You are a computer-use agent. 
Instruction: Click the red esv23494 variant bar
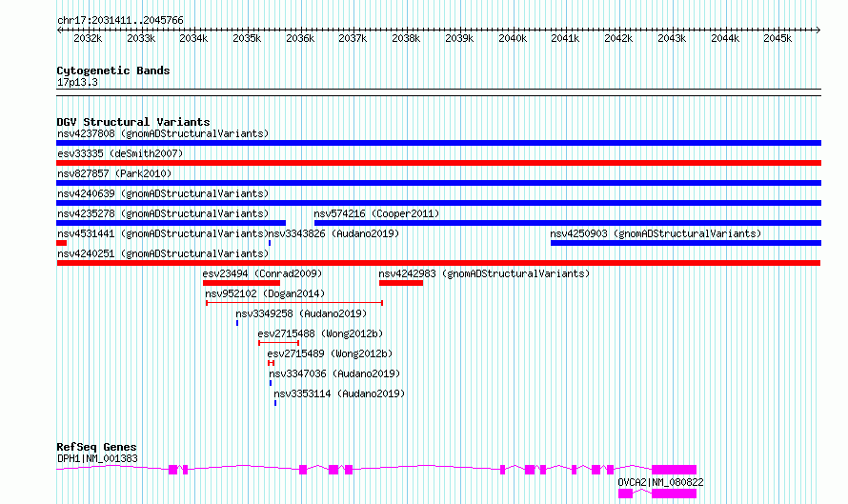coord(241,283)
